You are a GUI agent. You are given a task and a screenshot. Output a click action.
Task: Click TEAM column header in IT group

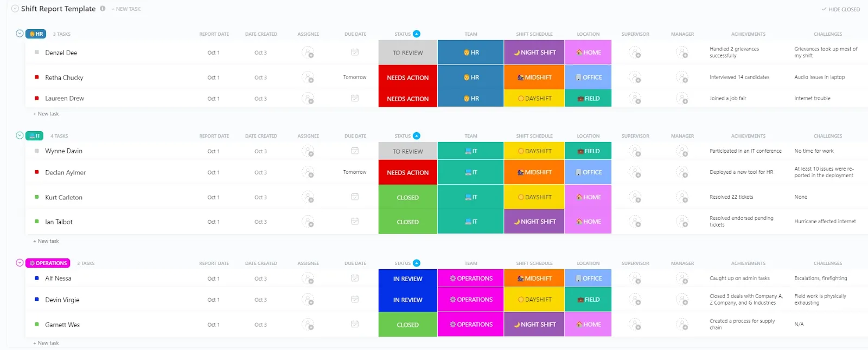471,136
